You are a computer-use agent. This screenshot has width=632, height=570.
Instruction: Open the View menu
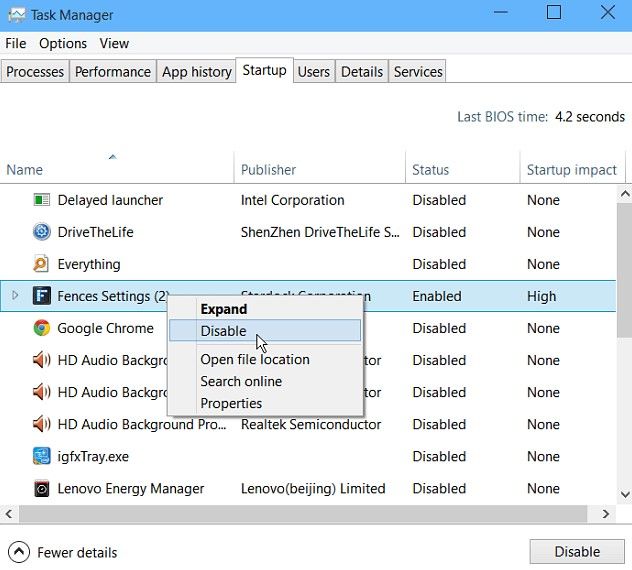[114, 43]
